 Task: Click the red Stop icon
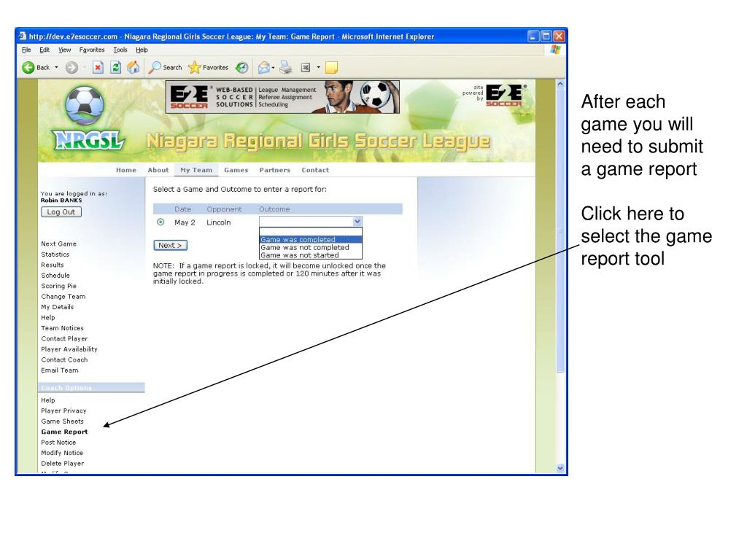[x=98, y=68]
